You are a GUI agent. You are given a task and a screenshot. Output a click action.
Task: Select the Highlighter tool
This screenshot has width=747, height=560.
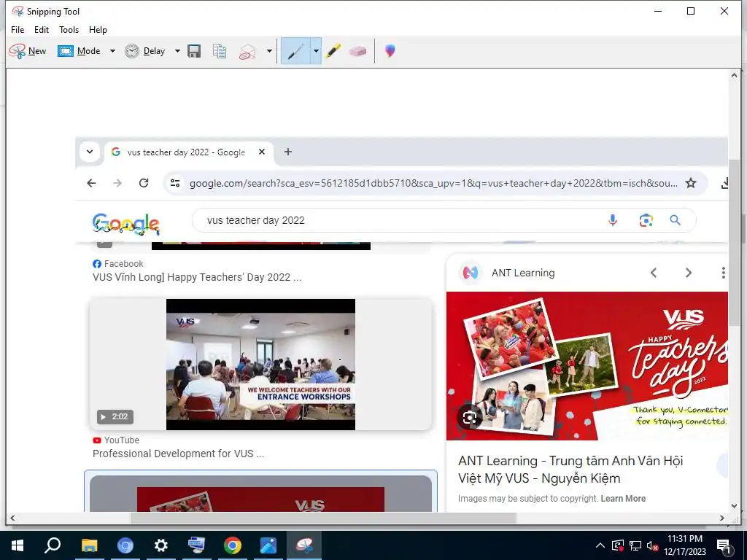pyautogui.click(x=333, y=51)
